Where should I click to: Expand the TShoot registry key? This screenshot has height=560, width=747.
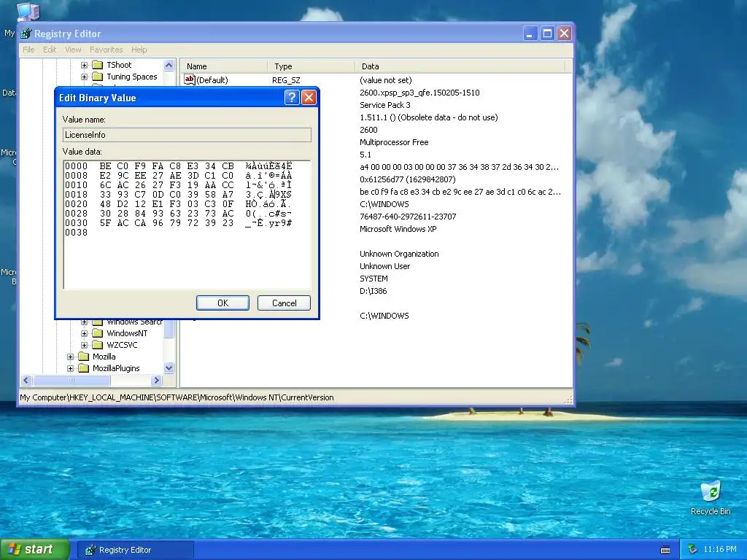coord(85,65)
